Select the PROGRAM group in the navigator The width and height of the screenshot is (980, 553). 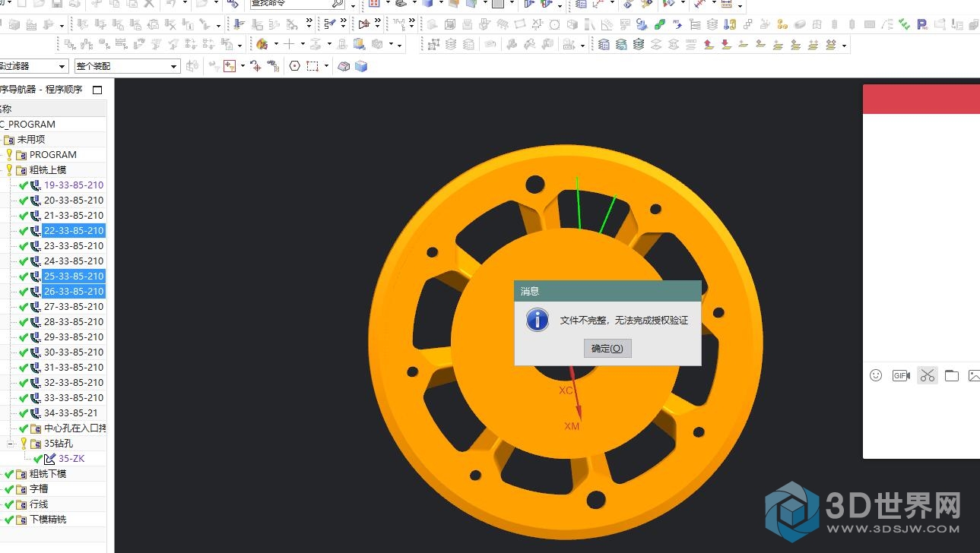pyautogui.click(x=53, y=155)
